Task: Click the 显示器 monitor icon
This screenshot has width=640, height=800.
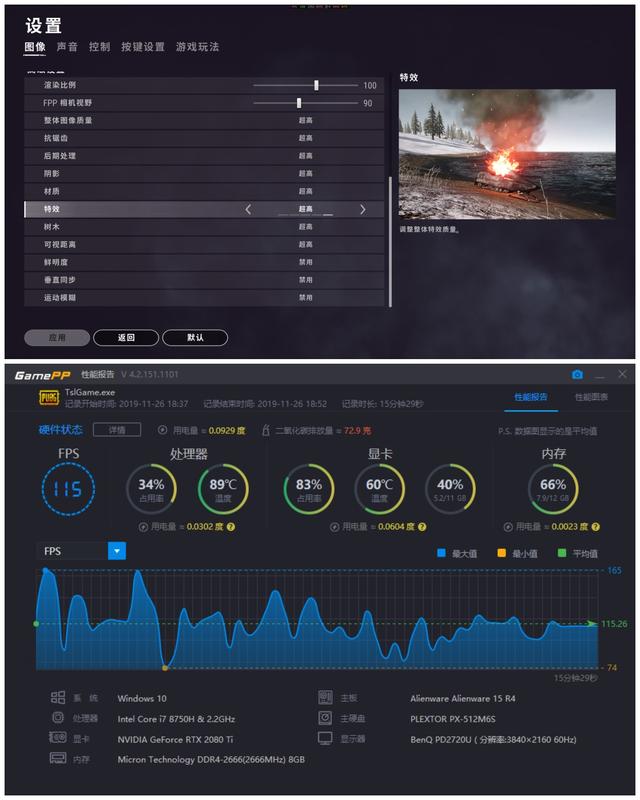Action: point(325,738)
